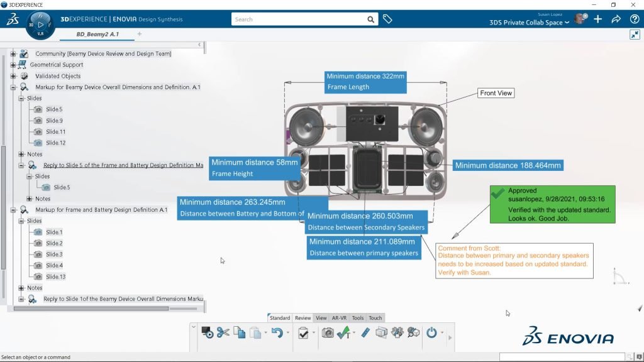Select Slide.9 in tree
Viewport: 644px width, 362px height.
point(54,121)
